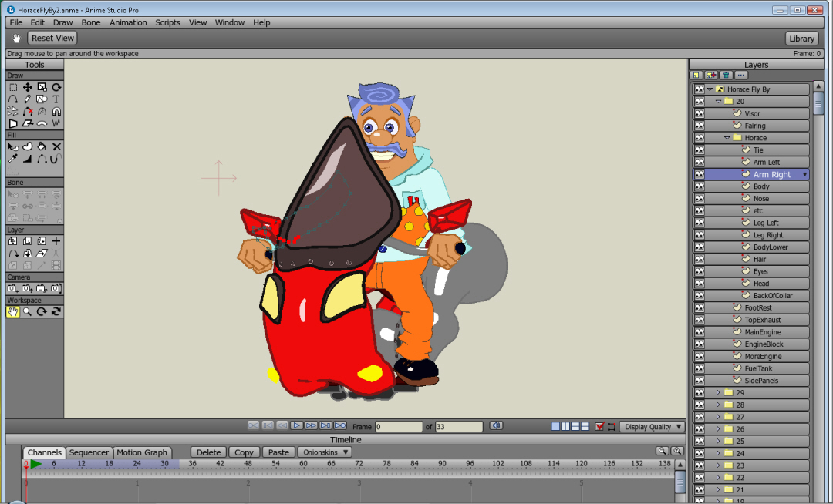This screenshot has width=833, height=504.
Task: Click the Reset View button
Action: pos(52,38)
